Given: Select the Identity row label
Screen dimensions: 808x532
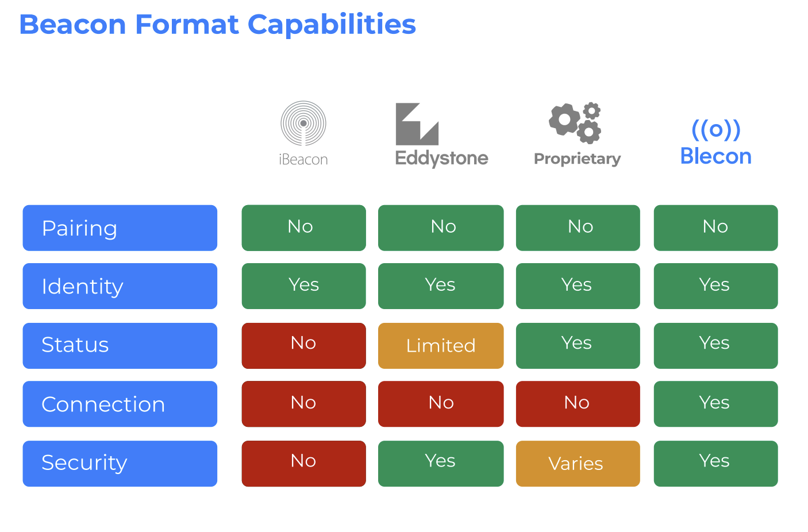Looking at the screenshot, I should point(120,286).
